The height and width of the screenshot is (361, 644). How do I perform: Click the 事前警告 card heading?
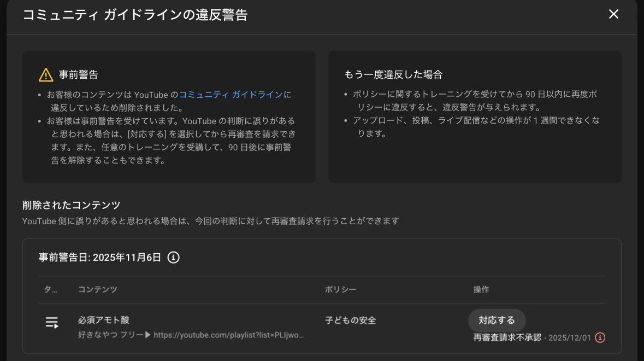click(x=78, y=75)
